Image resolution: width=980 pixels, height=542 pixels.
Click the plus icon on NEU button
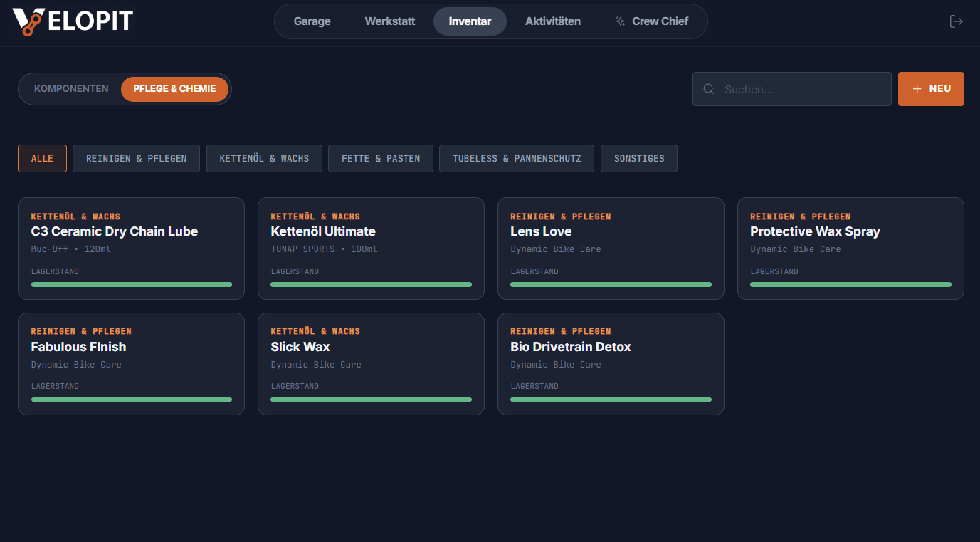click(917, 89)
